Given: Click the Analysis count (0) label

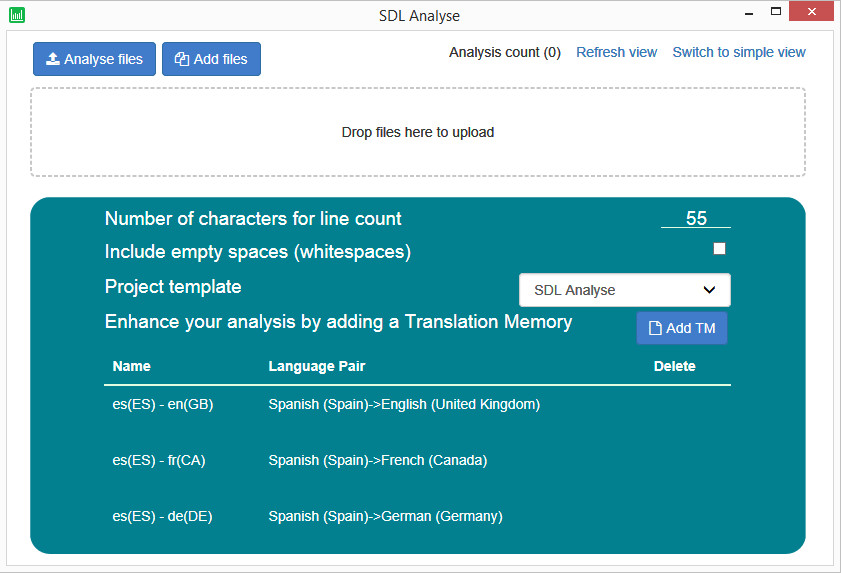Looking at the screenshot, I should point(505,52).
